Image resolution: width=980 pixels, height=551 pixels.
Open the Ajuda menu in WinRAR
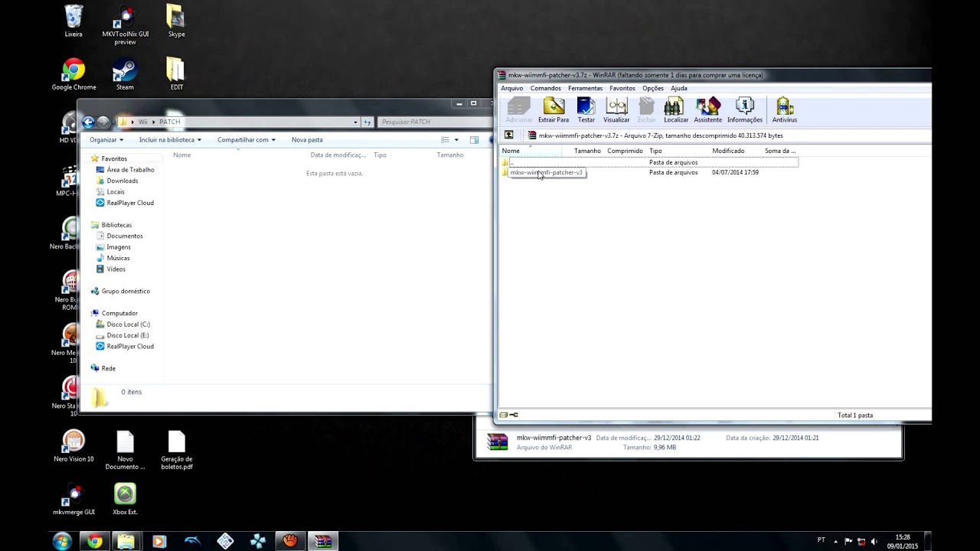click(679, 88)
